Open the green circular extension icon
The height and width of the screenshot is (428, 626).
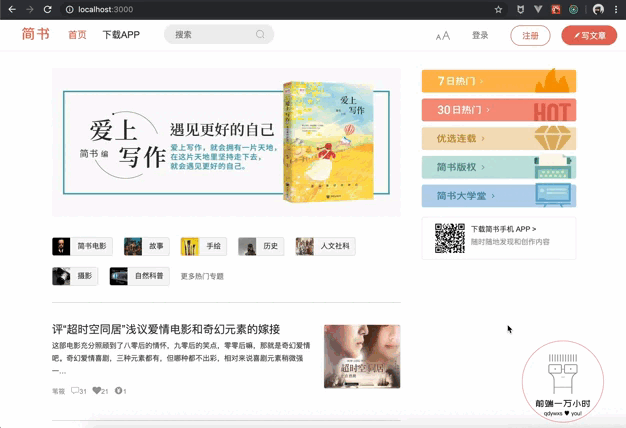(573, 10)
